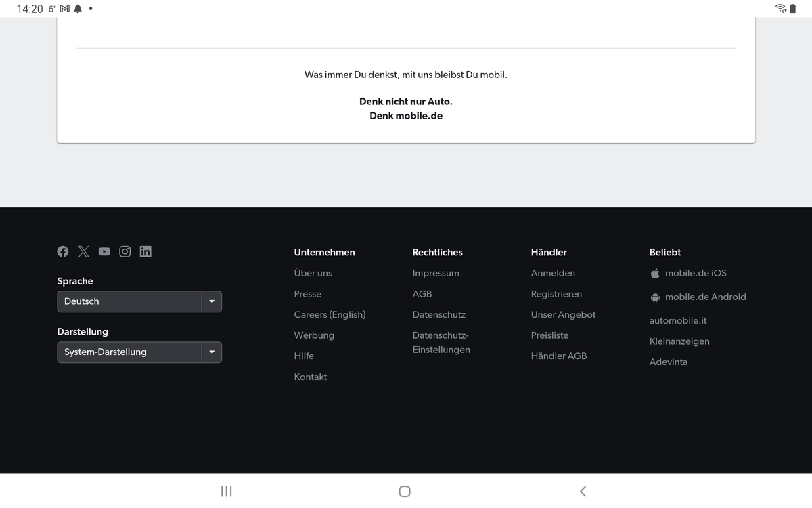Image resolution: width=812 pixels, height=508 pixels.
Task: Open the Werbung link
Action: [x=314, y=335]
